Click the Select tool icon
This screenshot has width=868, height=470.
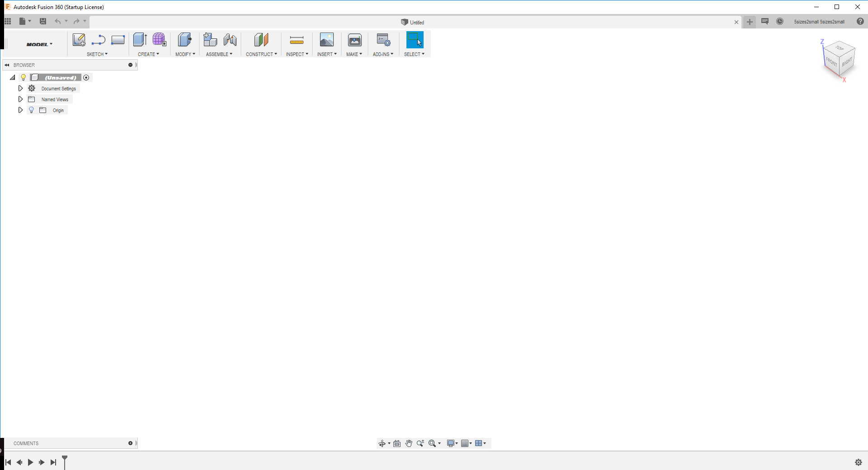(x=415, y=40)
